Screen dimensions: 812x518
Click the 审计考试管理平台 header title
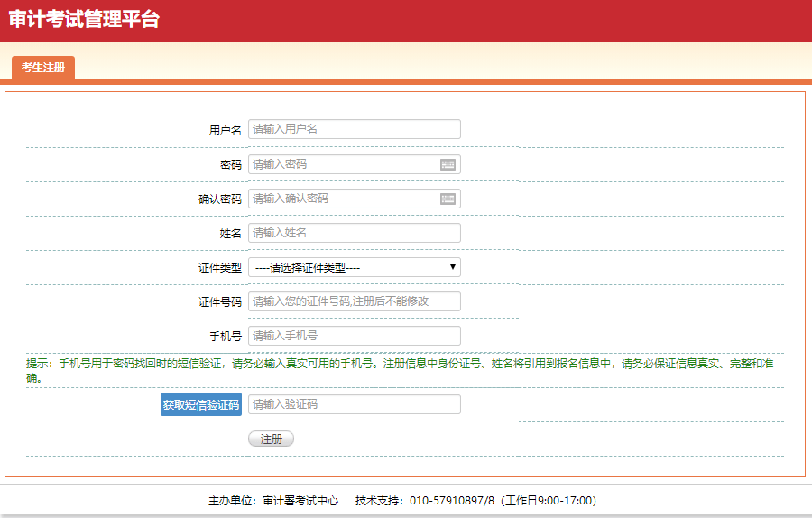[x=84, y=19]
